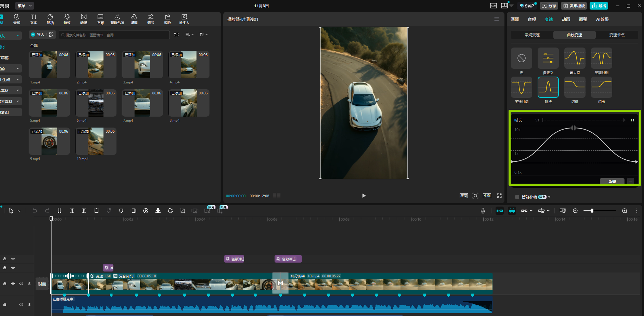
Task: Click the split clip tool in timeline toolbar
Action: click(60, 211)
